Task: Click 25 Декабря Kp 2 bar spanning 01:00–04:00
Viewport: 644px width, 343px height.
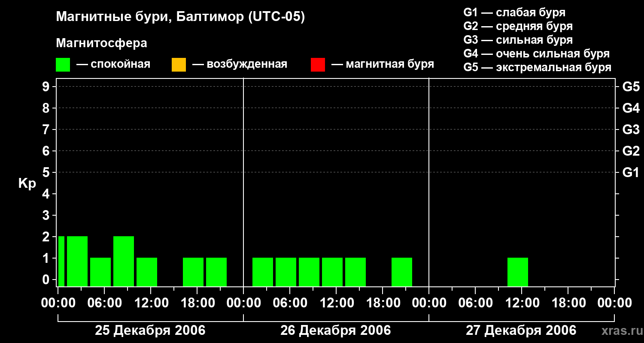Action: coord(77,261)
